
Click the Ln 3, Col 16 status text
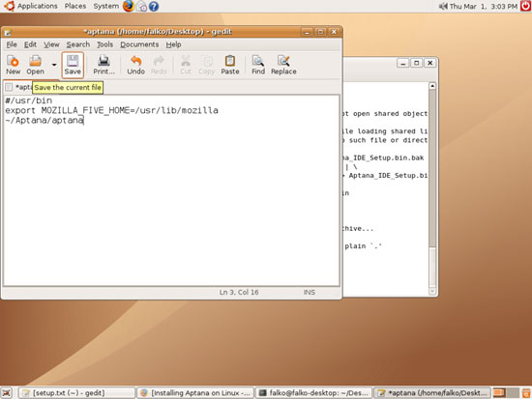(x=239, y=292)
